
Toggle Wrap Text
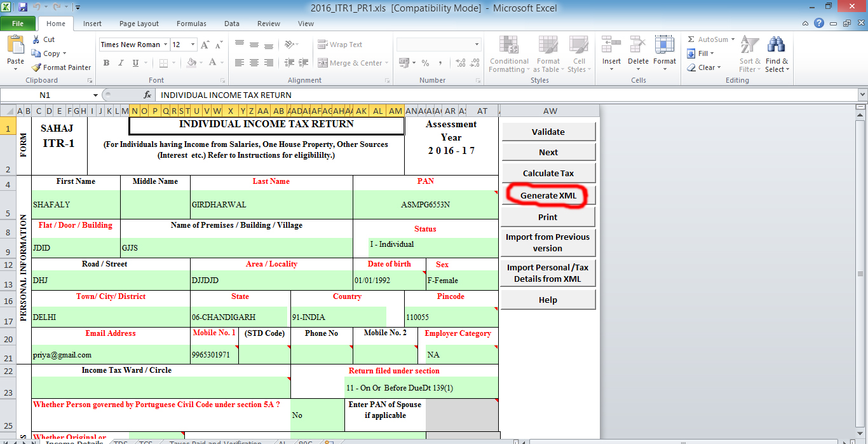[340, 45]
